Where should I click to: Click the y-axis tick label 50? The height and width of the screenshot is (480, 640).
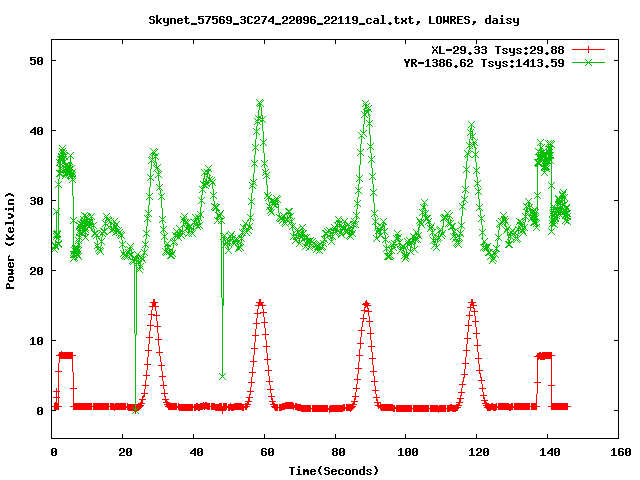coord(36,61)
